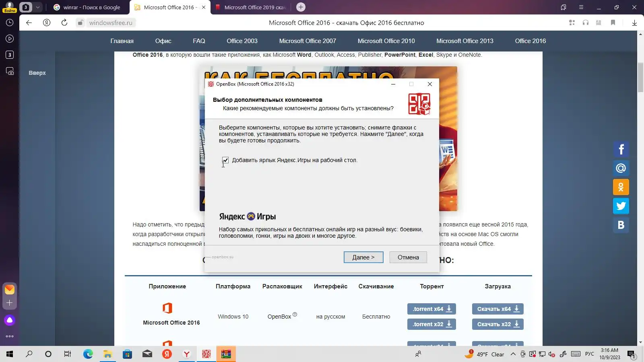
Task: Click the windowsfree.ru address field
Action: click(111, 23)
